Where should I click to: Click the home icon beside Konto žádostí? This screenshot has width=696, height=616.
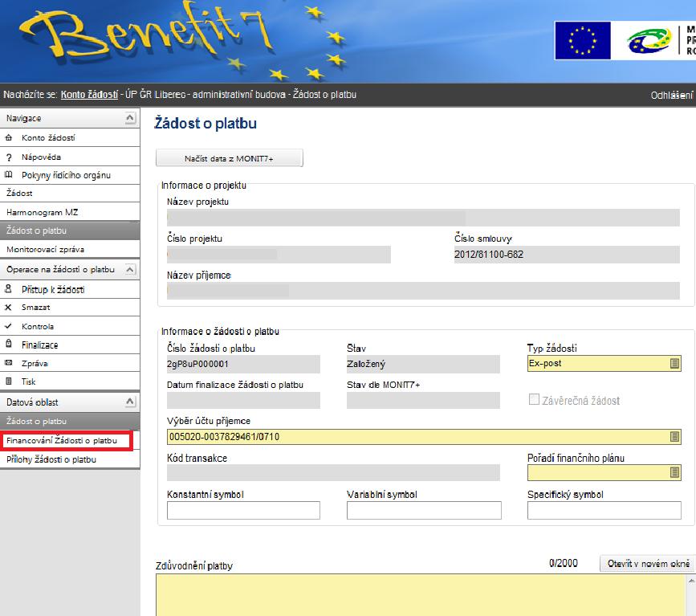point(9,137)
